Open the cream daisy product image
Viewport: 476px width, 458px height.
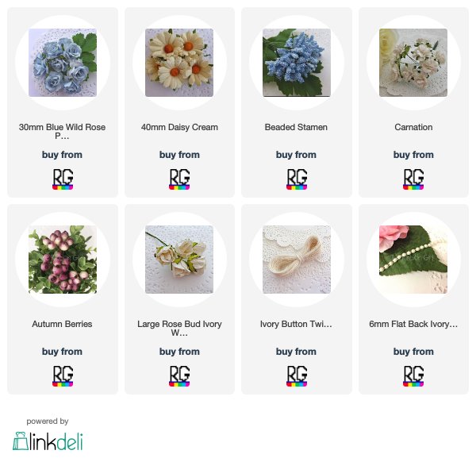[x=179, y=63]
